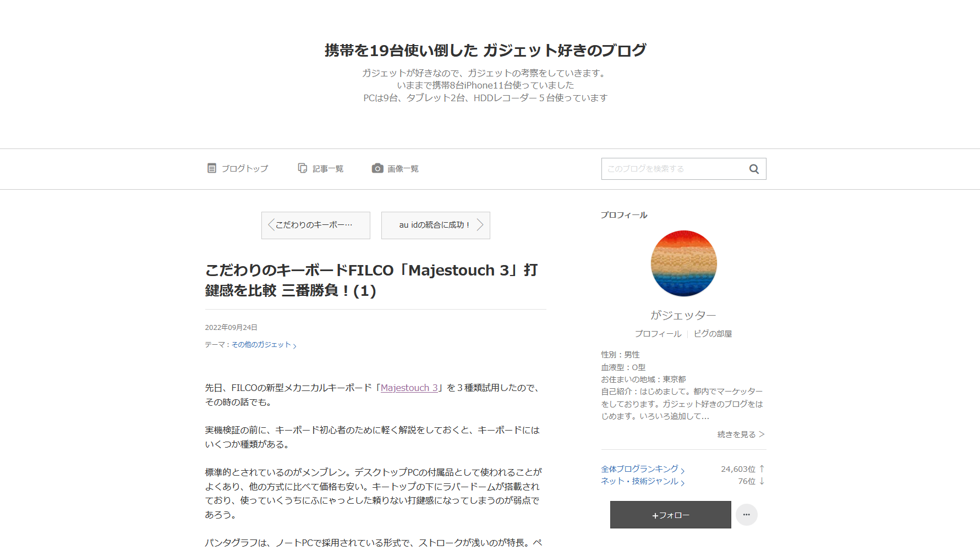Open 記事一覧 menu item
The image size is (980, 551).
click(321, 168)
